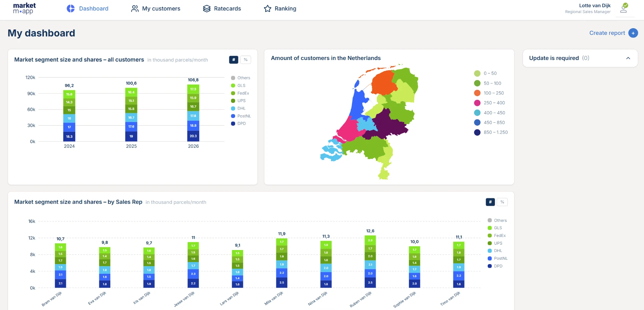This screenshot has height=310, width=644.
Task: Click the 2025 stacked bar
Action: [131, 114]
